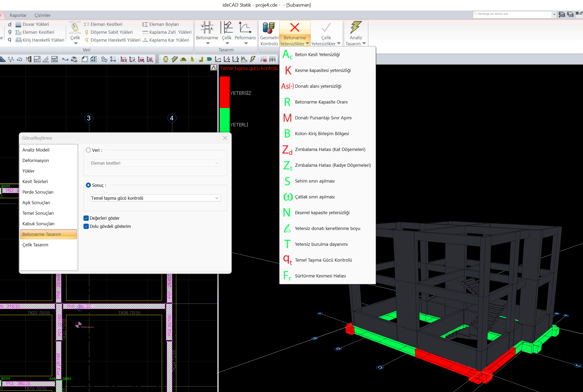583x392 pixels.
Task: Click the command search input field
Action: pos(512,14)
